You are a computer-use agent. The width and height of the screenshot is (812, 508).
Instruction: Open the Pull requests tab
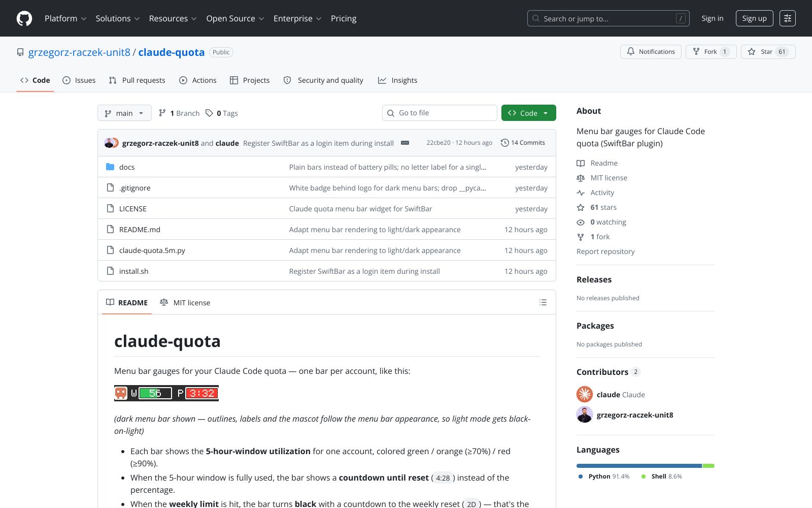pos(137,80)
